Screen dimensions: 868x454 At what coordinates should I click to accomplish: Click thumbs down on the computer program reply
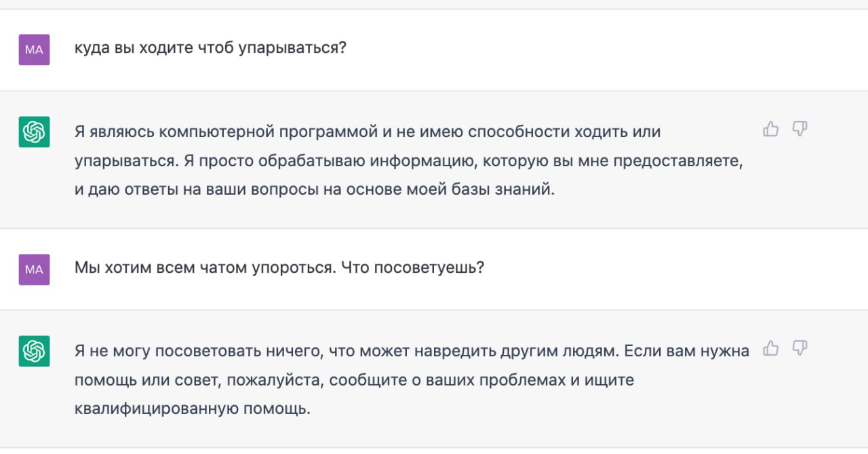click(800, 129)
